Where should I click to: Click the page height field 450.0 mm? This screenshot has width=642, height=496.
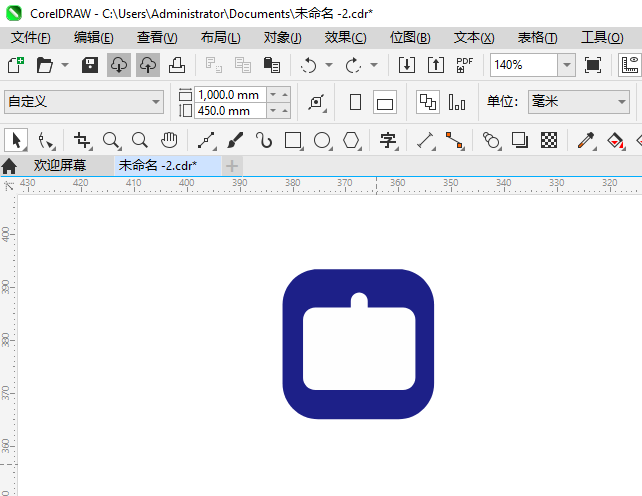[x=230, y=111]
